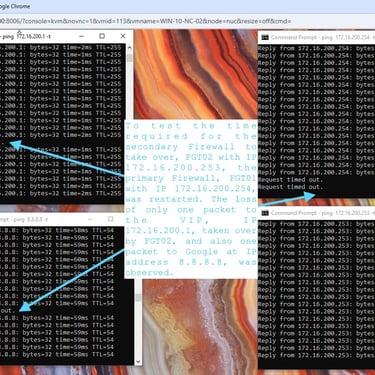Select the title bar of the ping 8.8.8.8 window
This screenshot has width=375, height=375.
coord(67,219)
